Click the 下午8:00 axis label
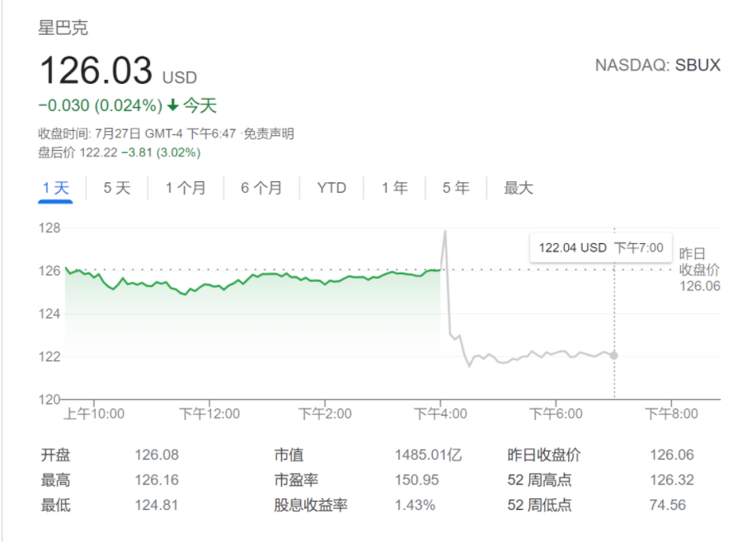756x542 pixels. (x=672, y=414)
